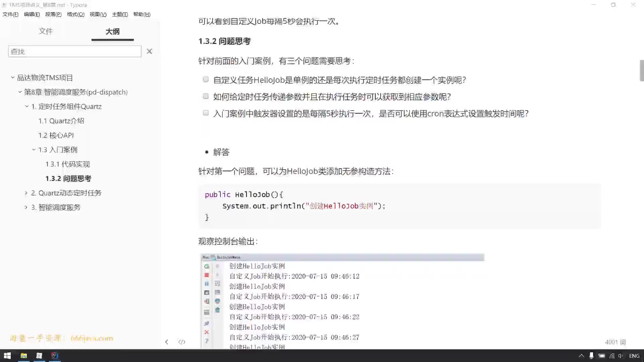Click the console output screenshot image

click(x=342, y=301)
